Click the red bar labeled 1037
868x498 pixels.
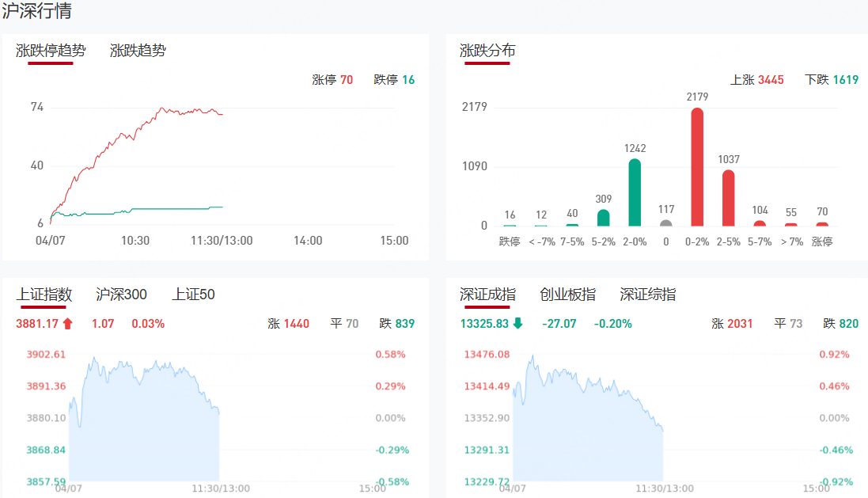[729, 198]
